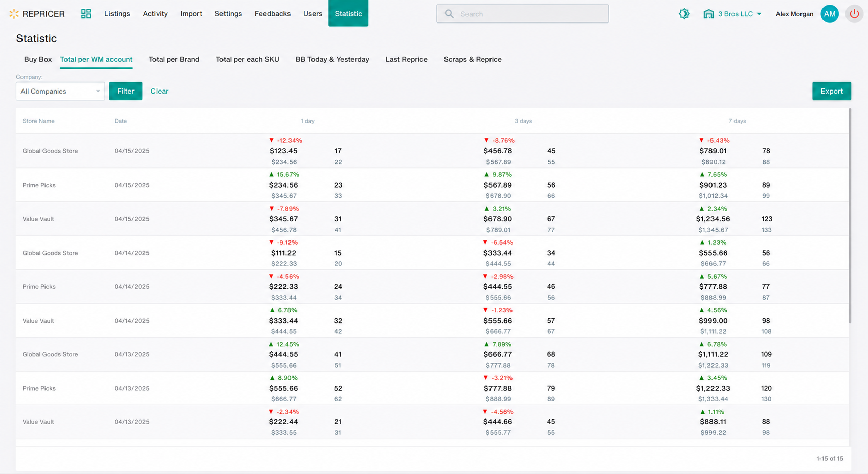Open the Settings menu item
This screenshot has height=474, width=868.
tap(228, 14)
